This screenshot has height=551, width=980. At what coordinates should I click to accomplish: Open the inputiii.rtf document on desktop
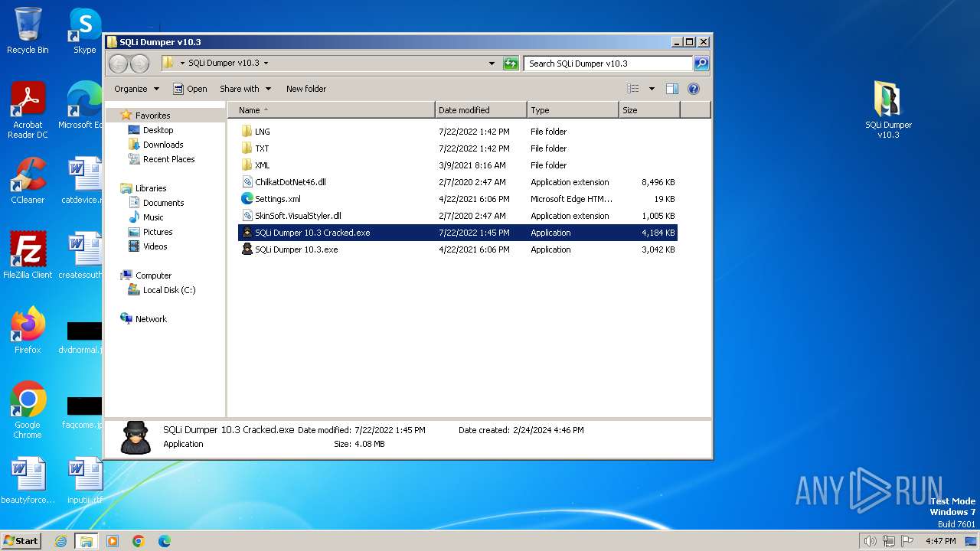[84, 481]
